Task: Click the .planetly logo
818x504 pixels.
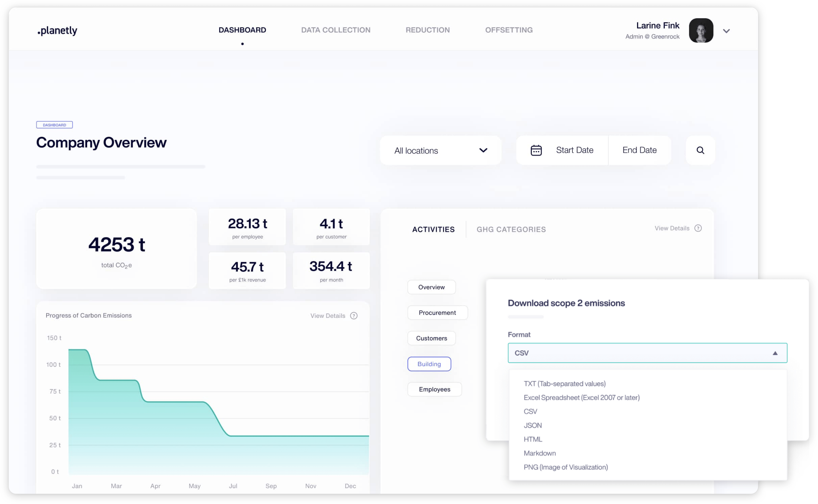Action: 57,30
